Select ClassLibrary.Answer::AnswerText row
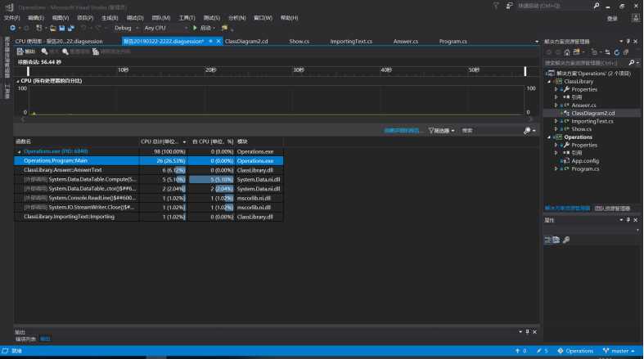Screen dimensions: 644x359 tap(149, 170)
